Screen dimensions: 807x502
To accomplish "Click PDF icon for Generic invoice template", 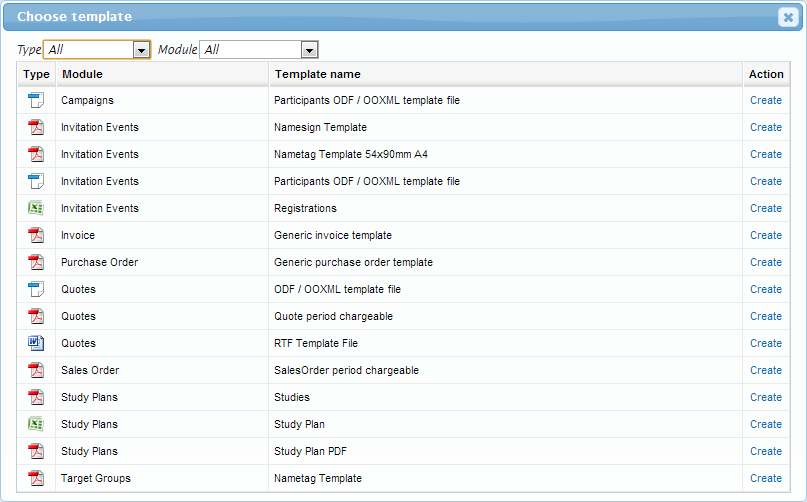I will [x=36, y=235].
